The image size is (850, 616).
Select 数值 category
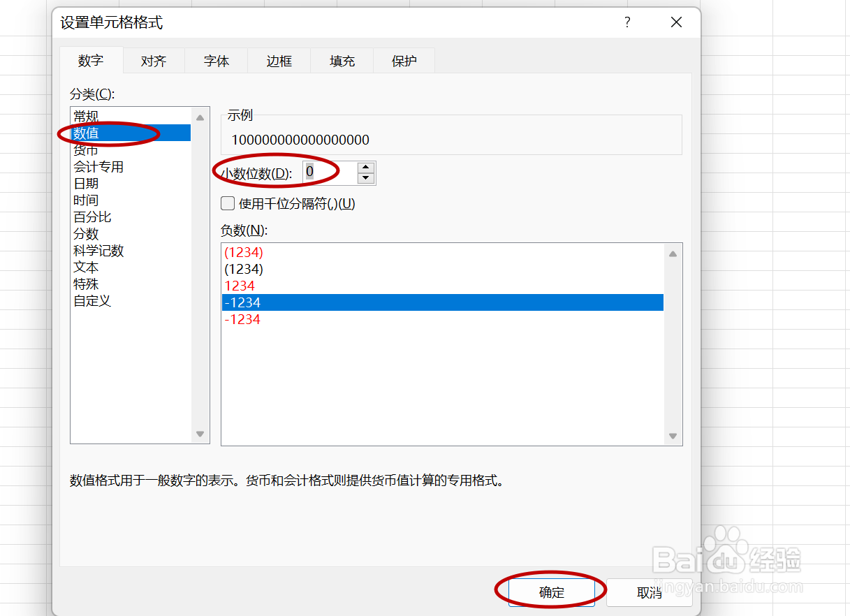point(131,133)
